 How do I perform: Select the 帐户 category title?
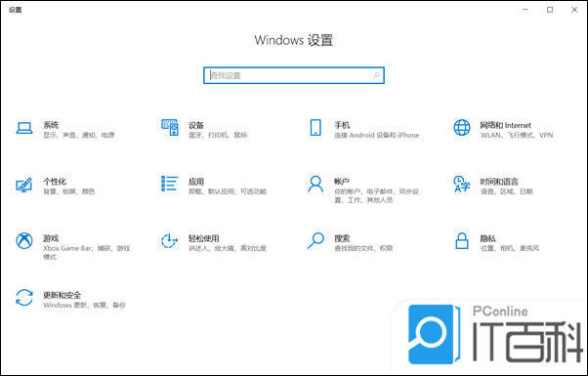click(342, 182)
